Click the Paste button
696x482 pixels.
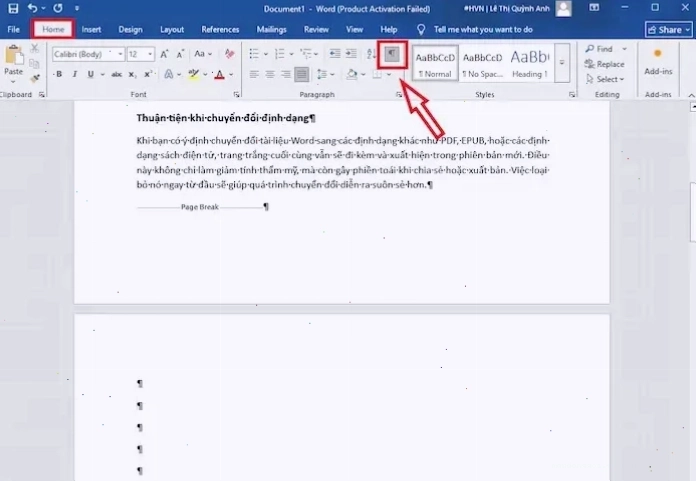pos(13,64)
